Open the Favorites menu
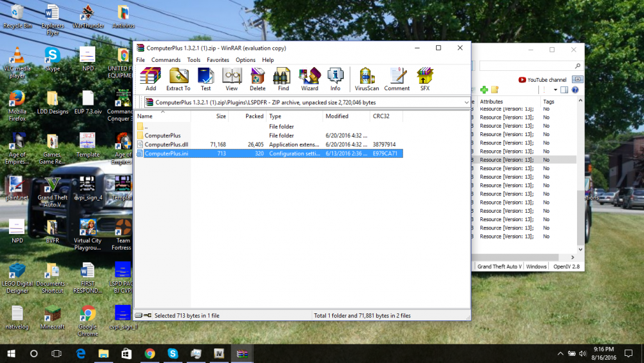Viewport: 644px width, 363px height. 218,60
